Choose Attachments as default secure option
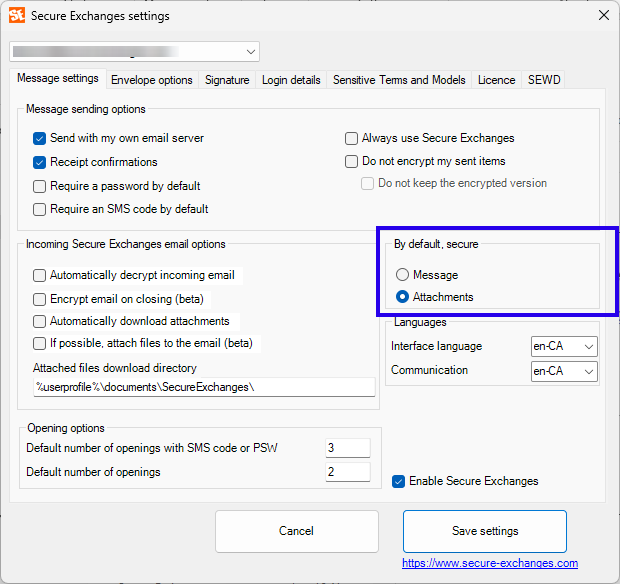This screenshot has height=584, width=620. coord(403,297)
